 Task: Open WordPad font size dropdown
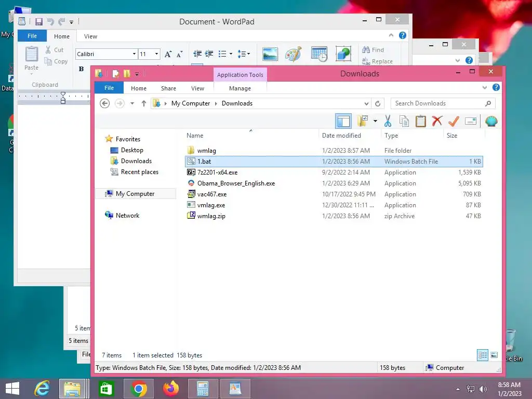(x=156, y=54)
